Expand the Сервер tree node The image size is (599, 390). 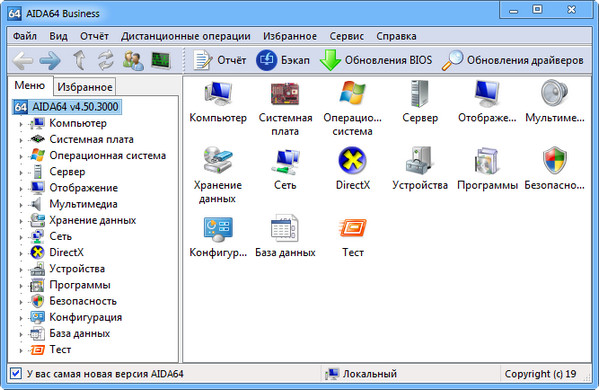[21, 172]
